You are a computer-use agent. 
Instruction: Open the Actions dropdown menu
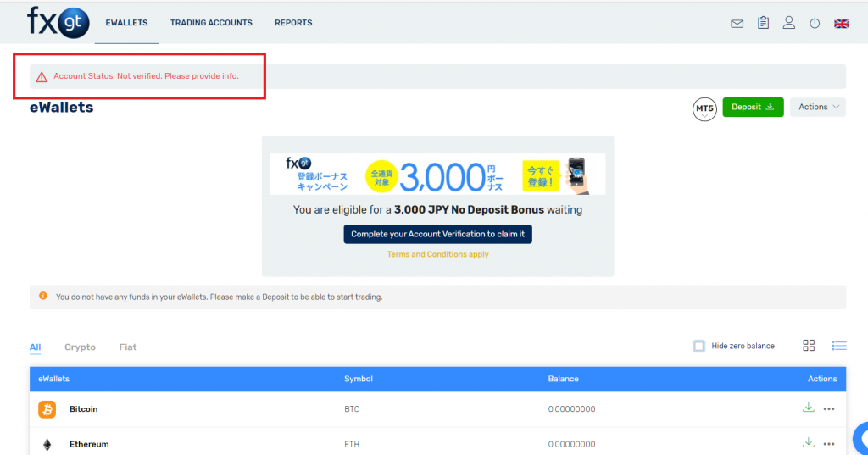pos(818,107)
